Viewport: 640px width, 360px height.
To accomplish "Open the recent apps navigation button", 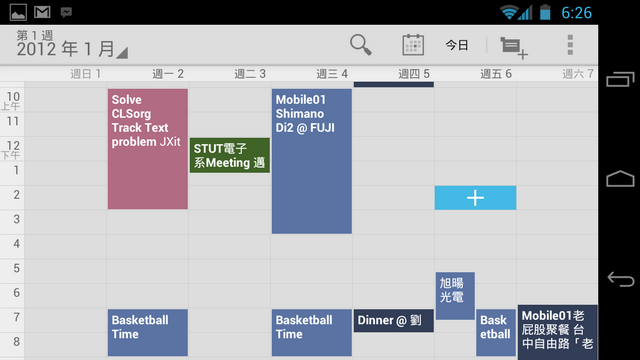I will tap(620, 79).
